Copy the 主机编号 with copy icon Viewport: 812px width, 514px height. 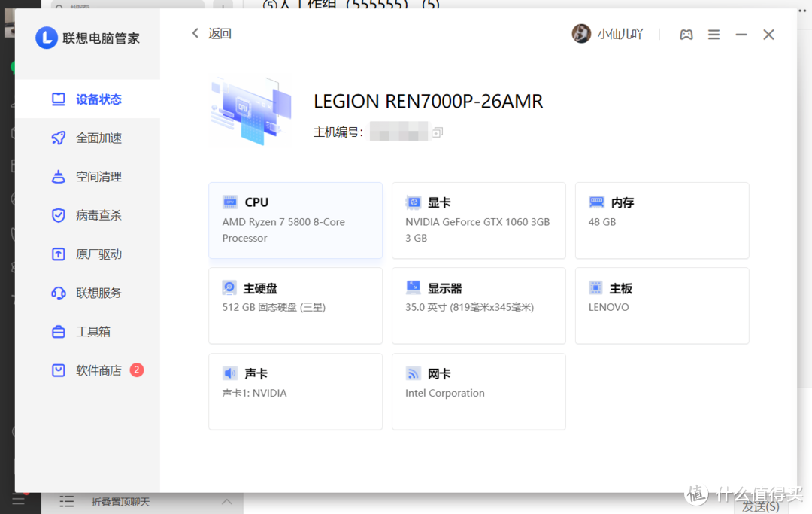tap(438, 132)
